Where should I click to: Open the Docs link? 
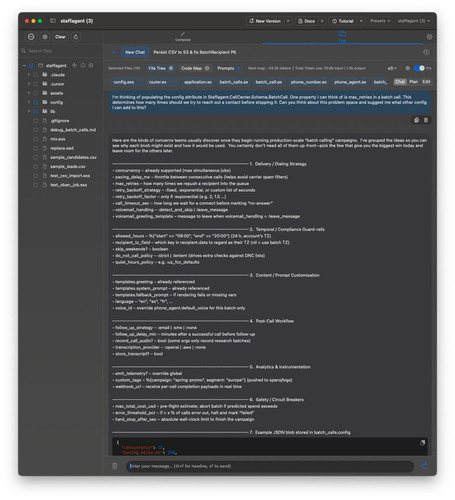[x=306, y=21]
